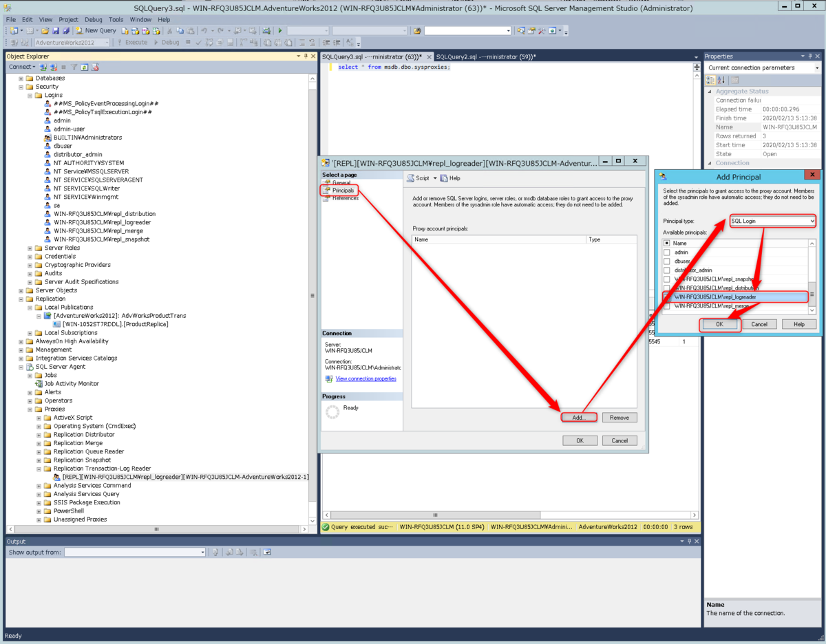Click the Debug toolbar button
The image size is (826, 644).
click(x=167, y=43)
